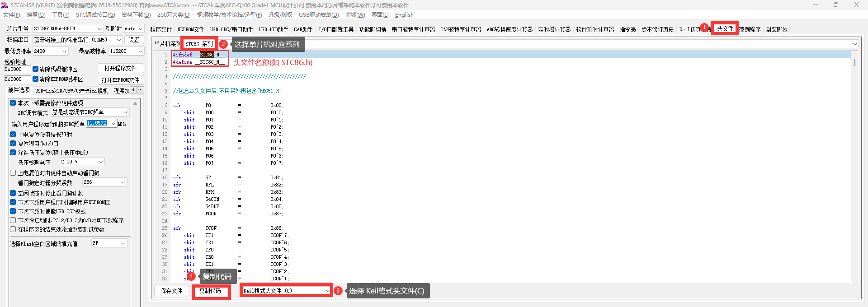Uncheck 本次下载需要修改硬件选项

[x=13, y=103]
